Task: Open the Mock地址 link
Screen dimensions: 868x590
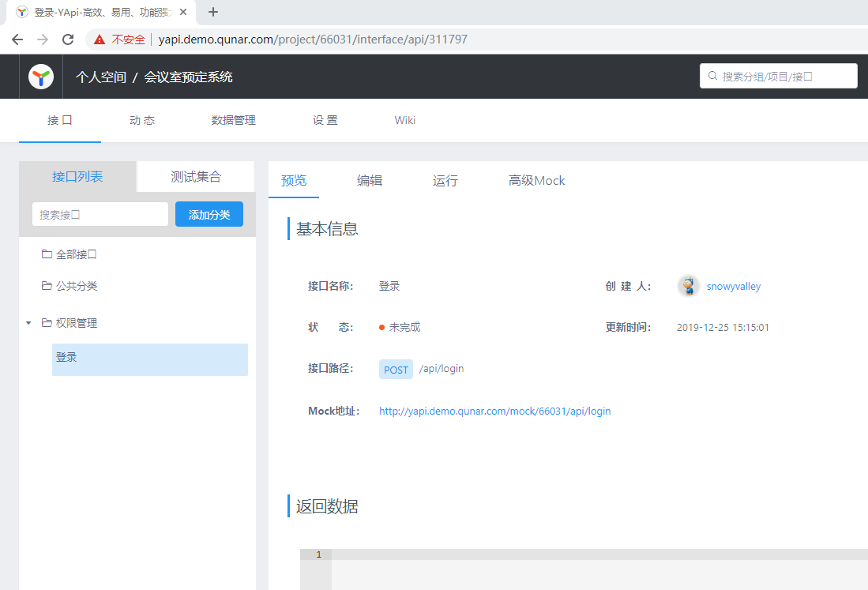Action: (x=494, y=411)
